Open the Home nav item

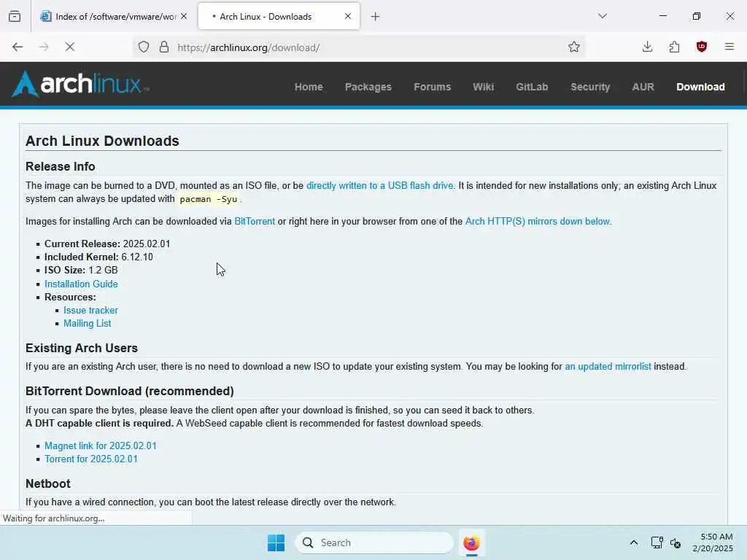[309, 87]
